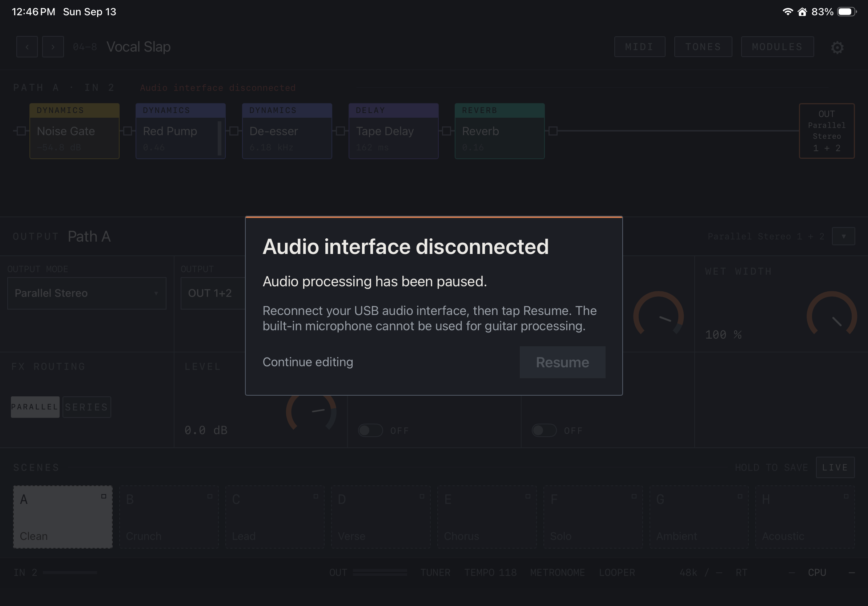Select the De-esser module block
Image resolution: width=868 pixels, height=606 pixels.
tap(287, 131)
